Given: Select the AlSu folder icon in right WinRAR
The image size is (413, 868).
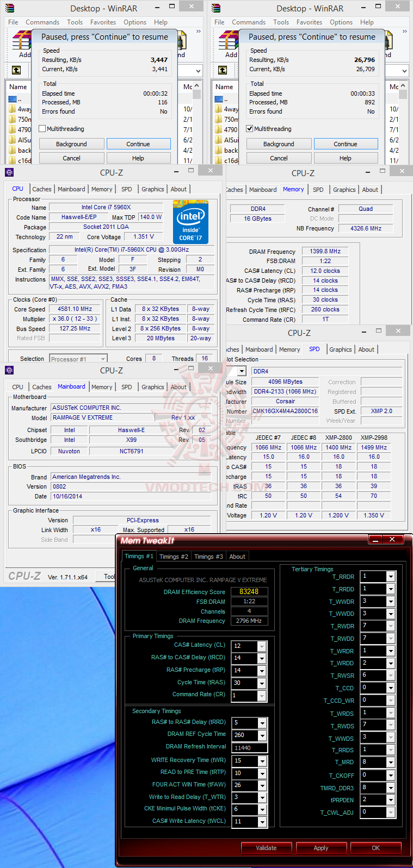Looking at the screenshot, I should 219,140.
